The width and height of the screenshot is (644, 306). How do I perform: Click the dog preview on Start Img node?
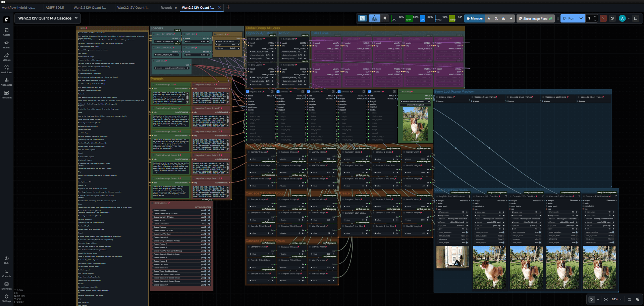coord(415,124)
